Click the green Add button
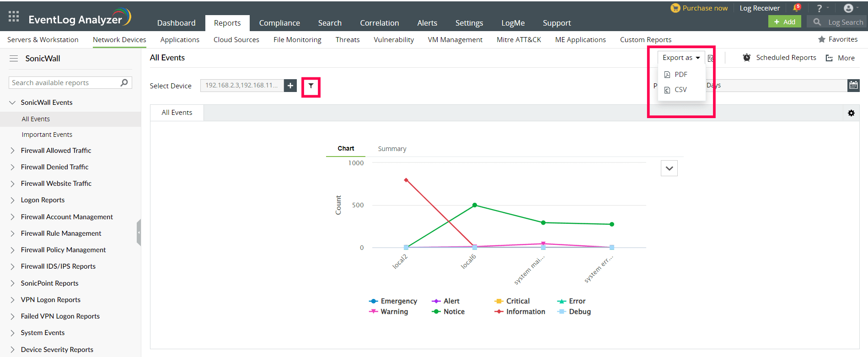 (x=784, y=22)
